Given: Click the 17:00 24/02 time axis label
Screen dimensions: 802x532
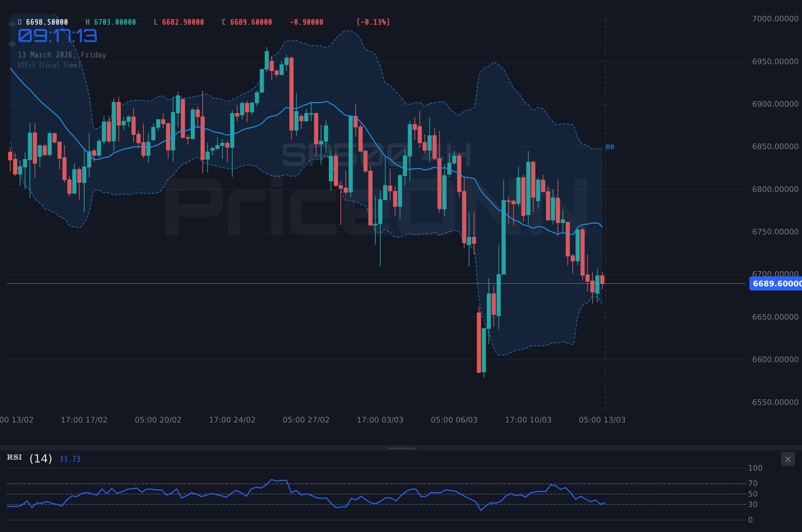Looking at the screenshot, I should (232, 420).
